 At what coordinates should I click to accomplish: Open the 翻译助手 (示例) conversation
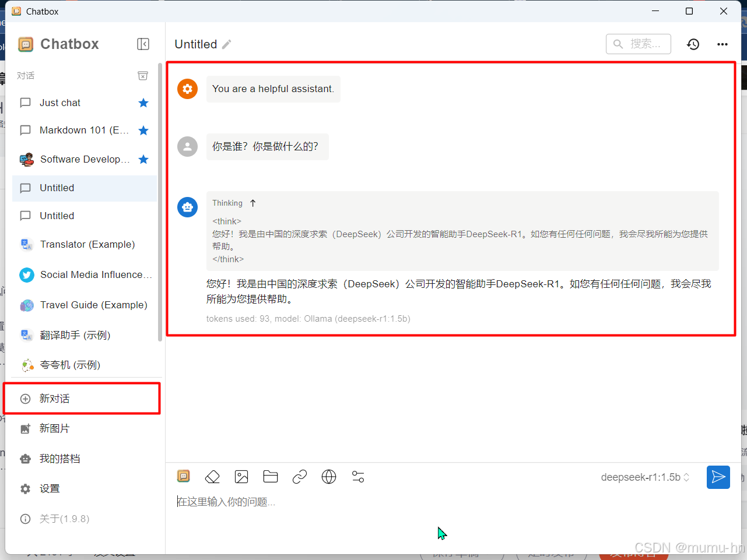85,335
